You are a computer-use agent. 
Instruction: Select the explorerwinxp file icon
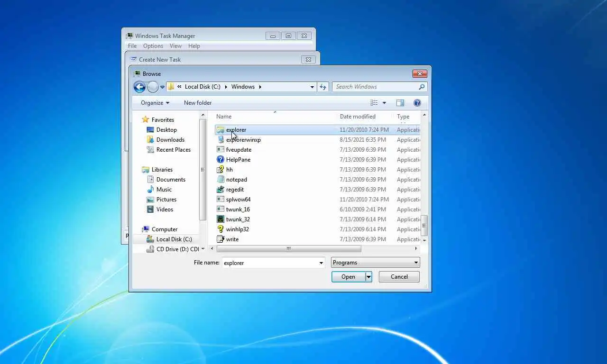click(221, 140)
